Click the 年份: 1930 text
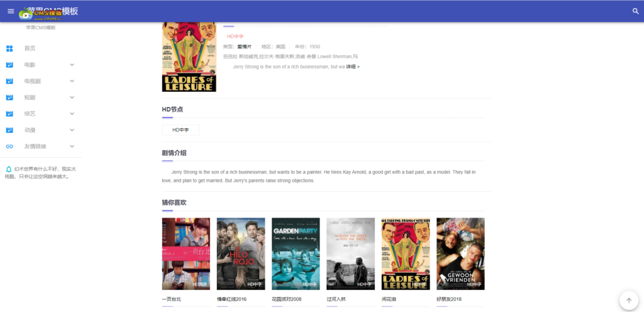The image size is (644, 312). (308, 47)
